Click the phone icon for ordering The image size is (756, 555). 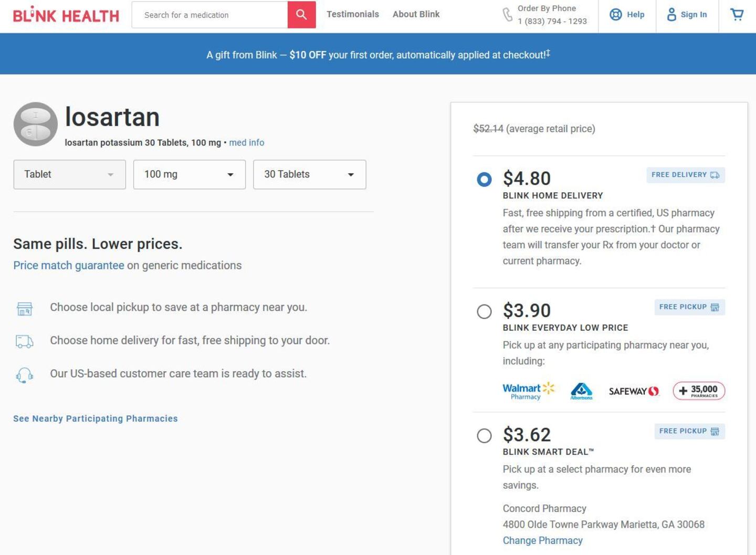click(508, 15)
